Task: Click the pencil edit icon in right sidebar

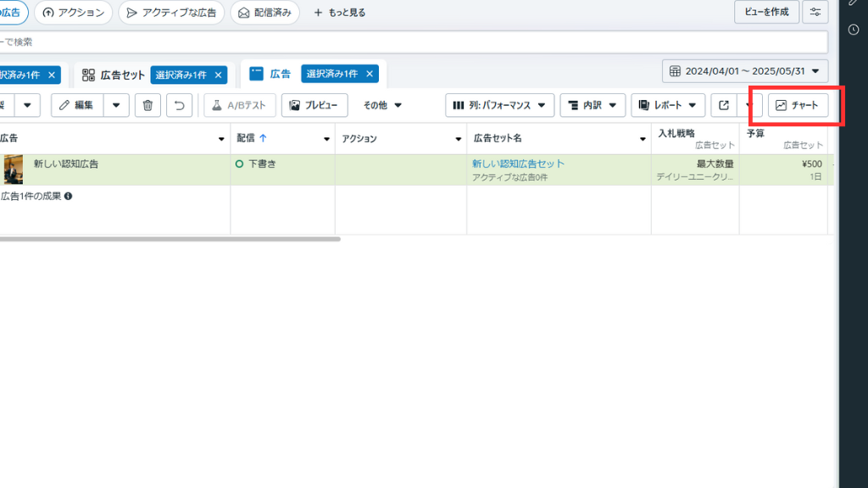Action: [854, 3]
